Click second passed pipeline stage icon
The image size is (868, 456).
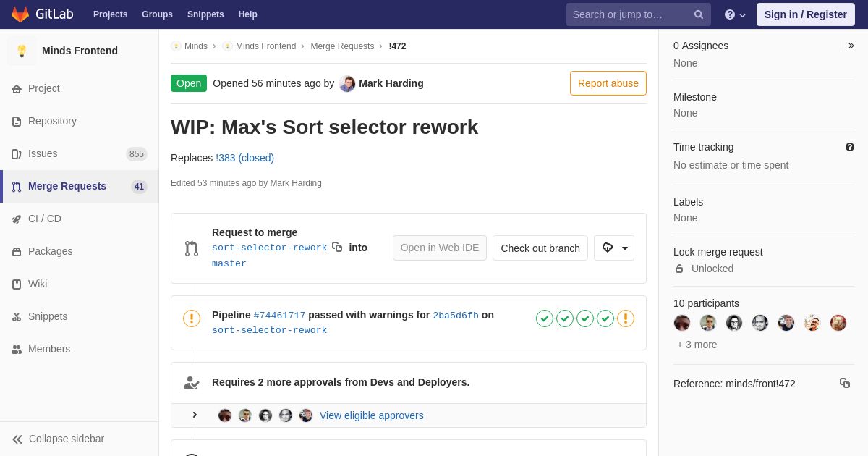tap(565, 318)
